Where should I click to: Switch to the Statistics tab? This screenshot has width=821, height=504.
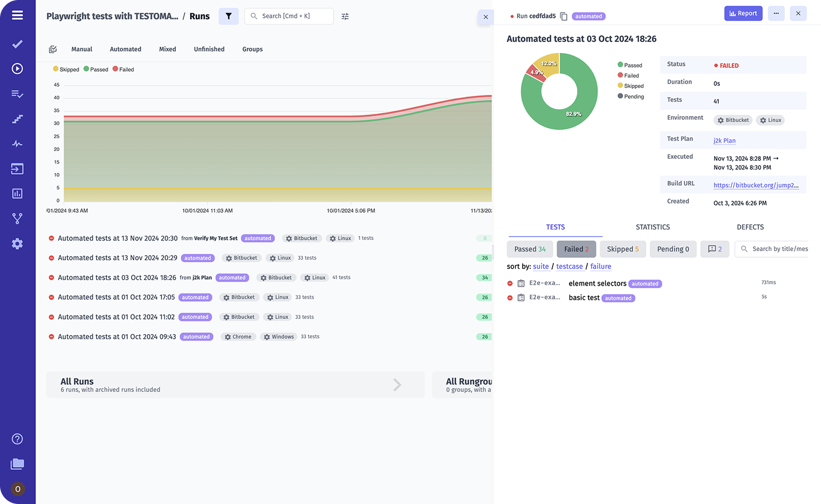[652, 227]
